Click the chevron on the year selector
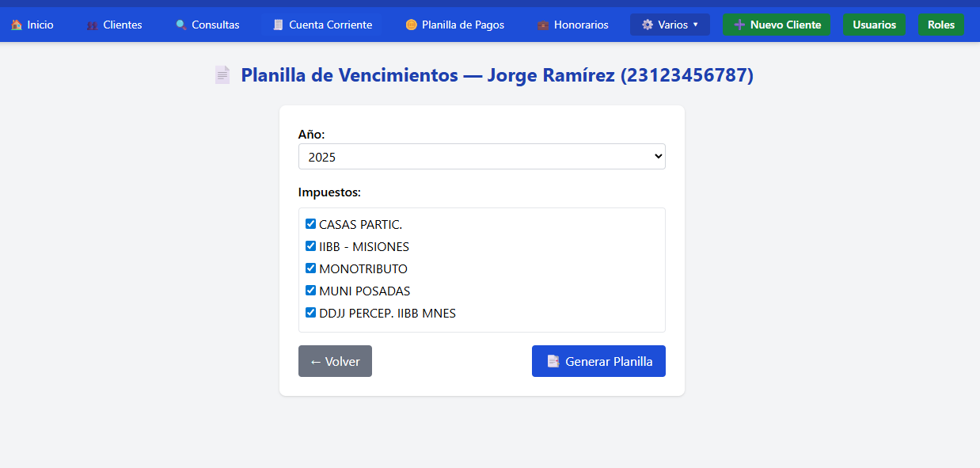This screenshot has height=468, width=980. click(658, 156)
